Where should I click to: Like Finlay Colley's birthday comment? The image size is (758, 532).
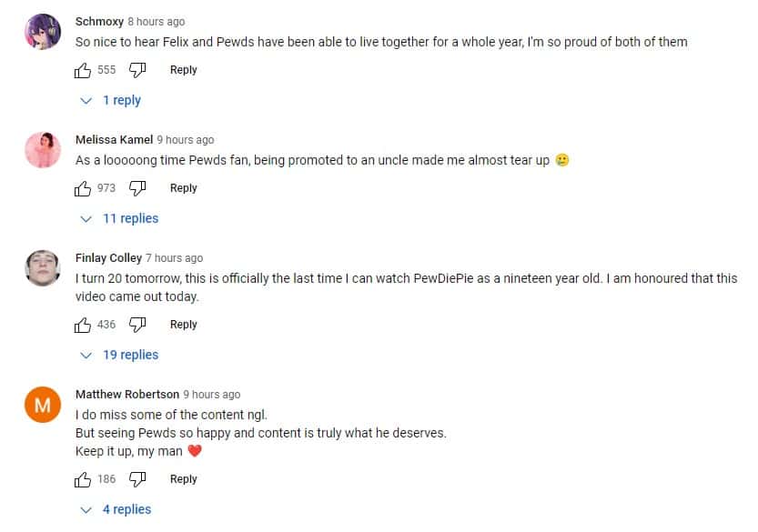83,324
